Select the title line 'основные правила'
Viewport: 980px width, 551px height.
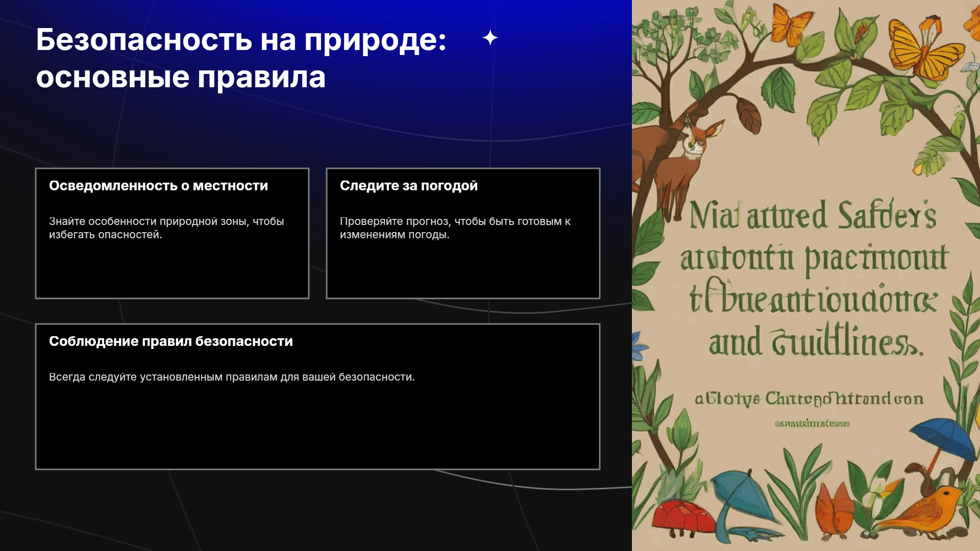(x=181, y=77)
